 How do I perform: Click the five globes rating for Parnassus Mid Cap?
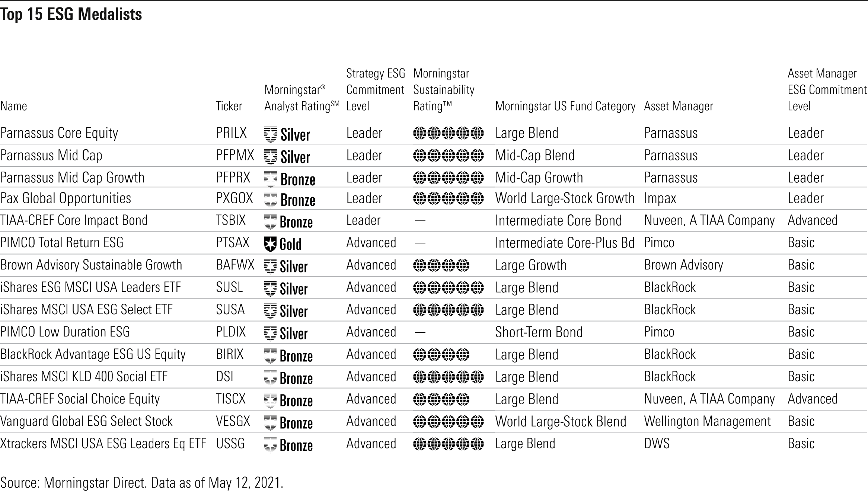tap(448, 156)
